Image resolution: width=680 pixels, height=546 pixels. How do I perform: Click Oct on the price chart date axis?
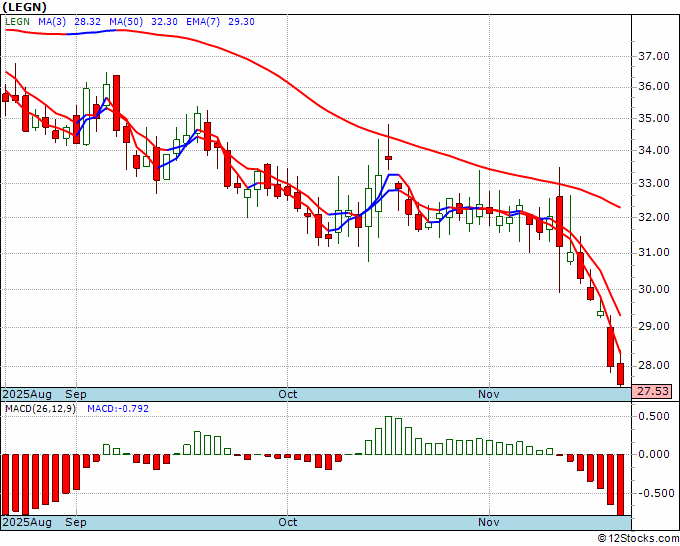[288, 394]
